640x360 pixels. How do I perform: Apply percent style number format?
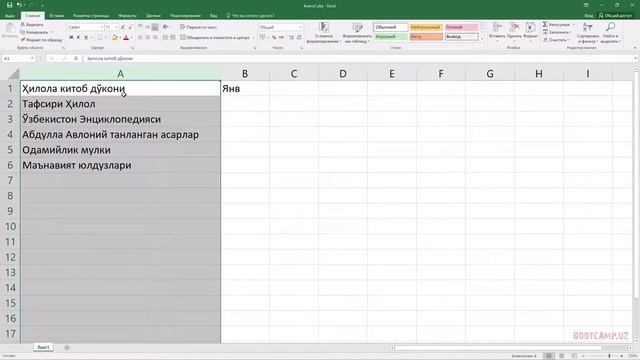click(x=274, y=38)
